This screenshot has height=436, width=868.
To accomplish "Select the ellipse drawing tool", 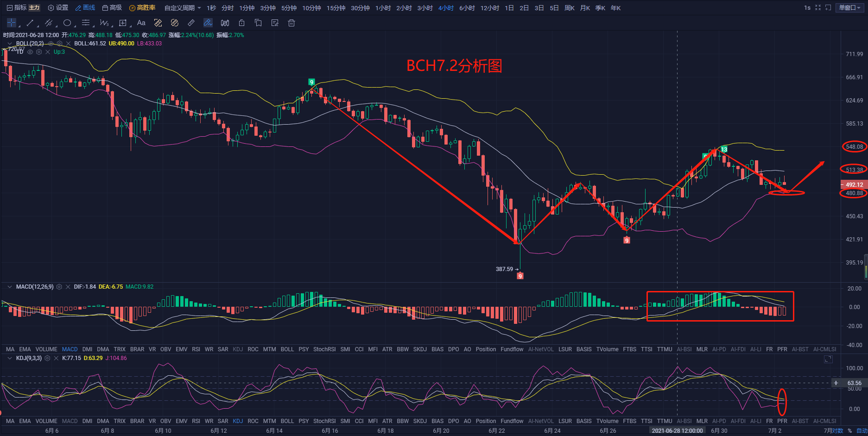I will coord(68,23).
